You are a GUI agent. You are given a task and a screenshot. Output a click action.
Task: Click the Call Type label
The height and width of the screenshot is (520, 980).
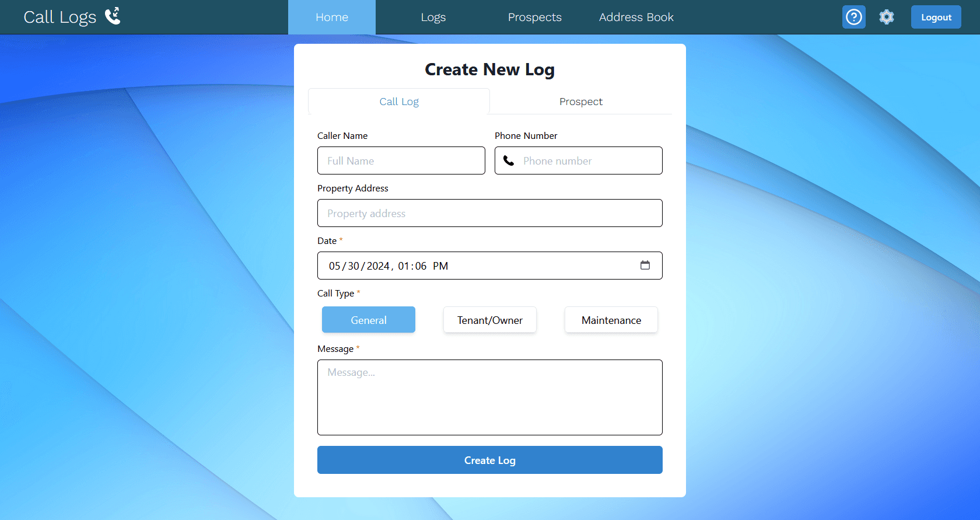click(336, 293)
